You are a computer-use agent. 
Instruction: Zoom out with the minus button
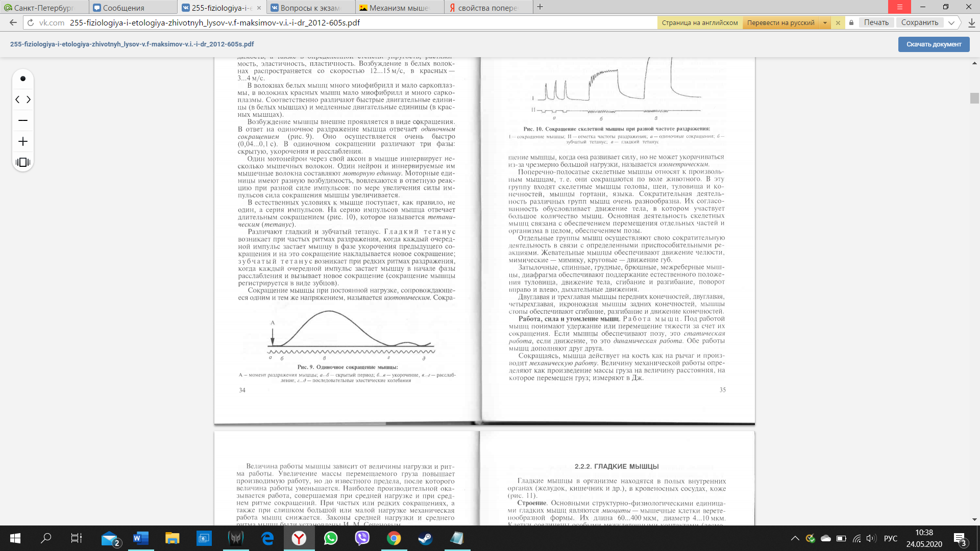[22, 120]
